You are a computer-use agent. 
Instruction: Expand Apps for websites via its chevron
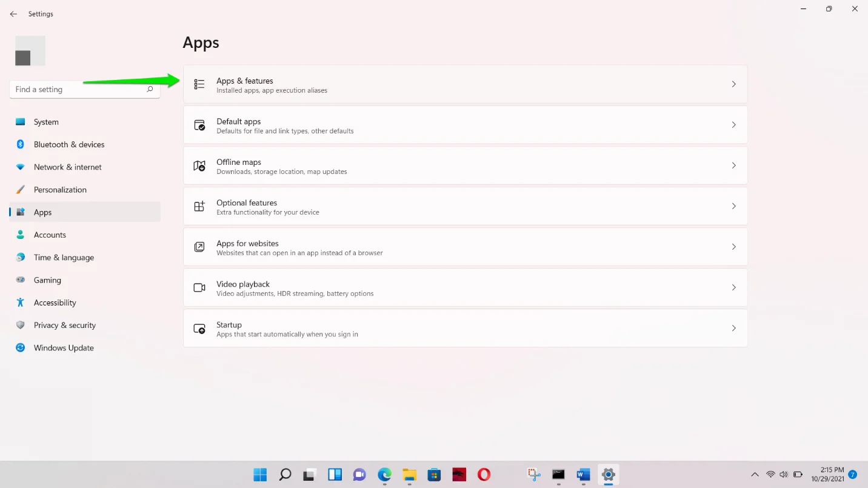coord(733,247)
